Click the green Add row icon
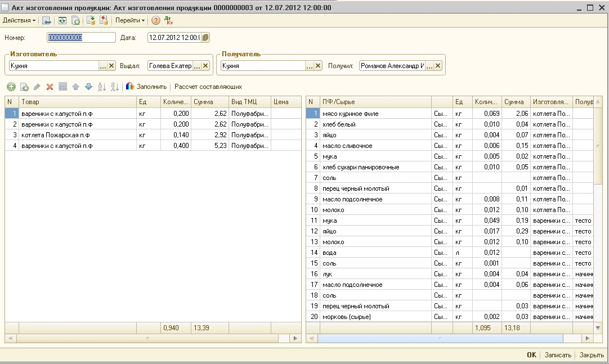Viewport: 609px width, 364px height. click(11, 87)
